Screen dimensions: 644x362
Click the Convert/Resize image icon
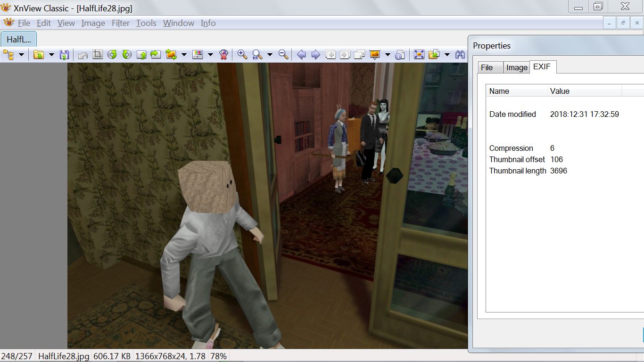coord(171,55)
